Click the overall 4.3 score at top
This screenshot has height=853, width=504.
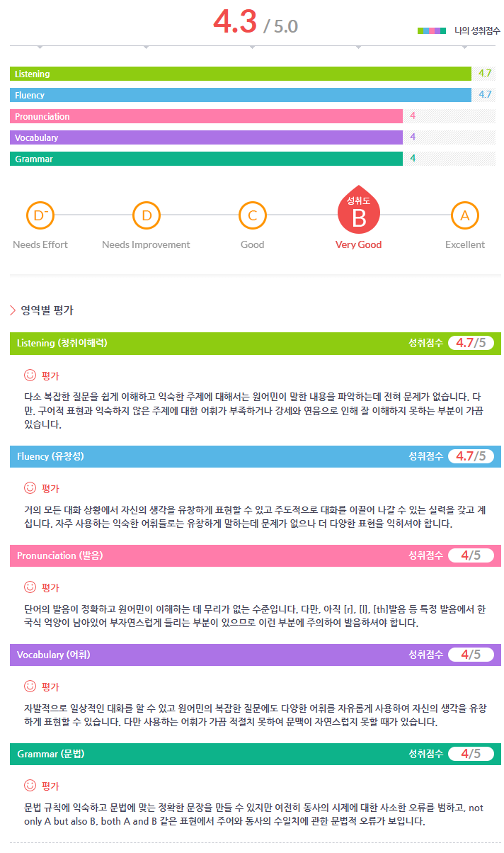pos(235,23)
